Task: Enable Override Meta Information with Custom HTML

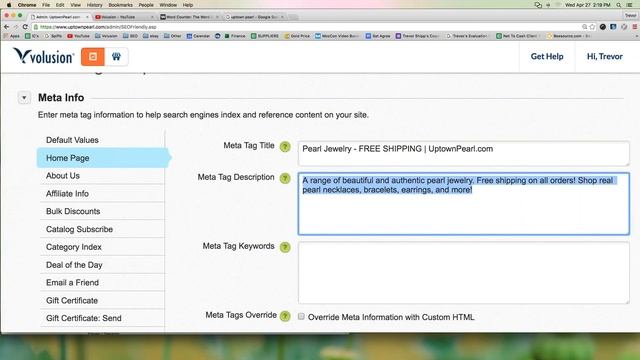Action: pyautogui.click(x=301, y=316)
